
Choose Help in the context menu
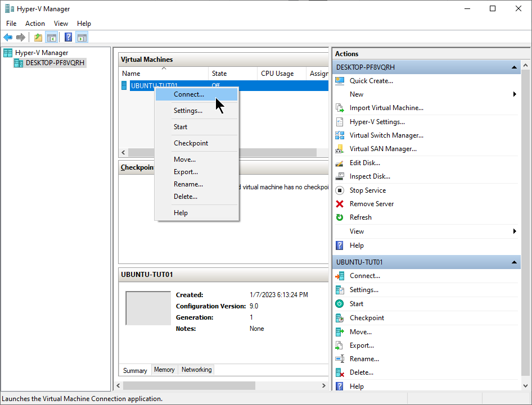196,213
